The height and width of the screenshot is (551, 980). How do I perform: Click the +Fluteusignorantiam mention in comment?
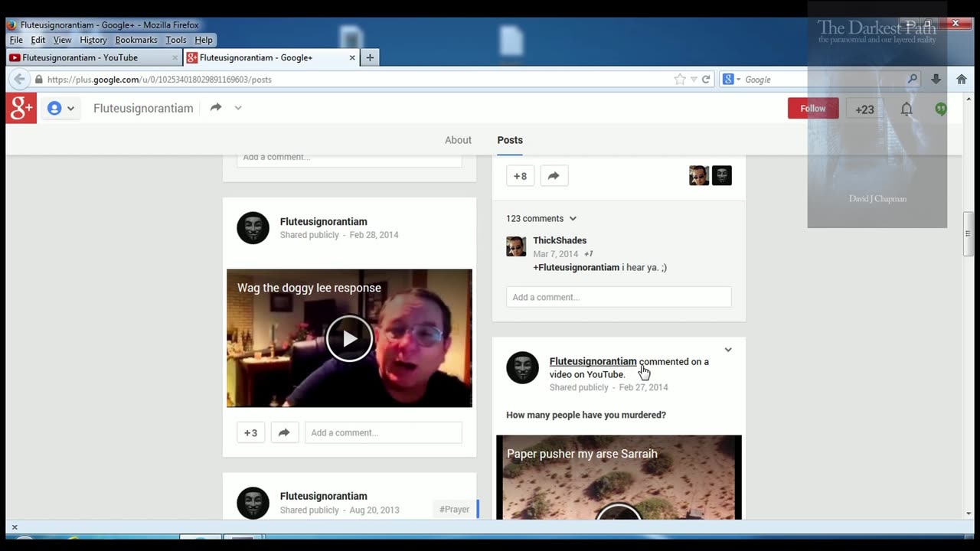point(577,268)
